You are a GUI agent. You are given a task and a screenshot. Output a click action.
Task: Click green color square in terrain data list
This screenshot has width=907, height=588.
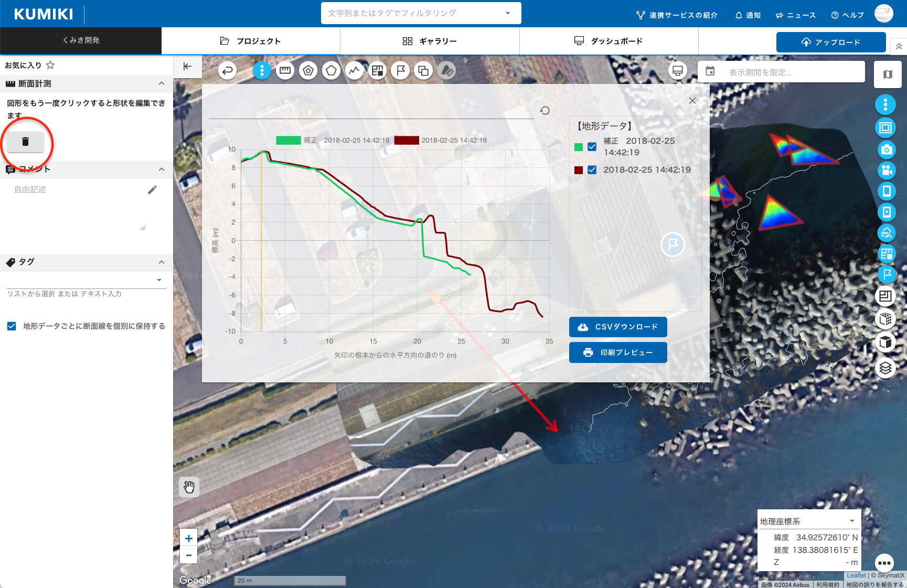[579, 147]
